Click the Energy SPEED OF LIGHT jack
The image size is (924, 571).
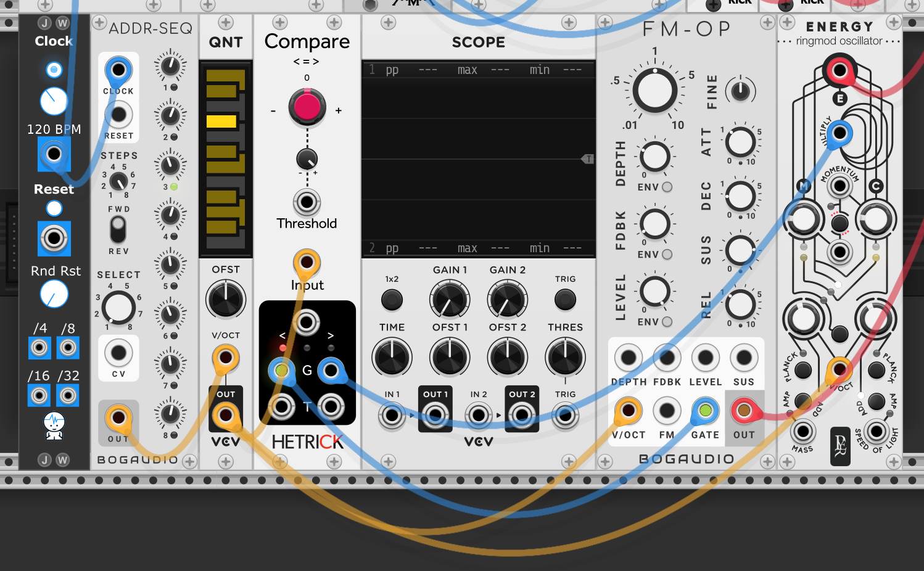877,431
